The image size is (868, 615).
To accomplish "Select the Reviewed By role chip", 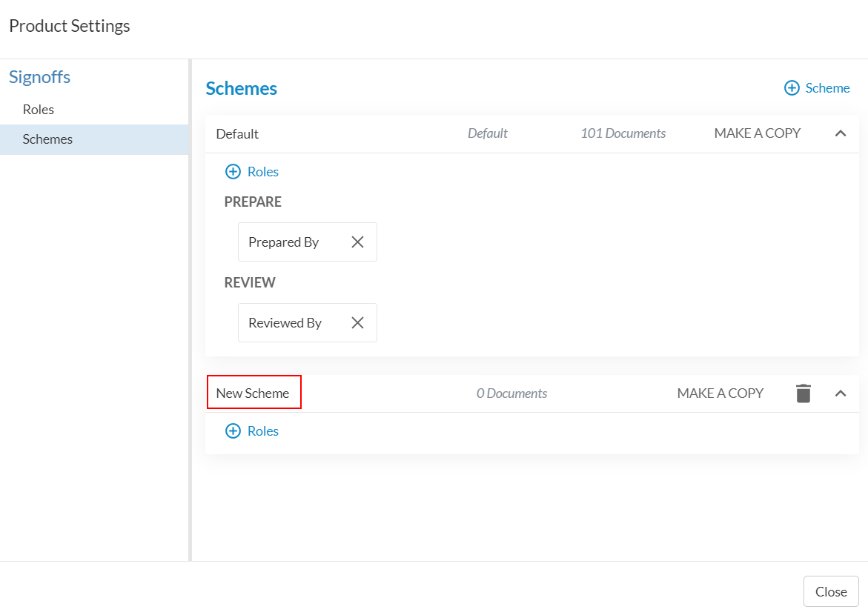I will point(285,323).
